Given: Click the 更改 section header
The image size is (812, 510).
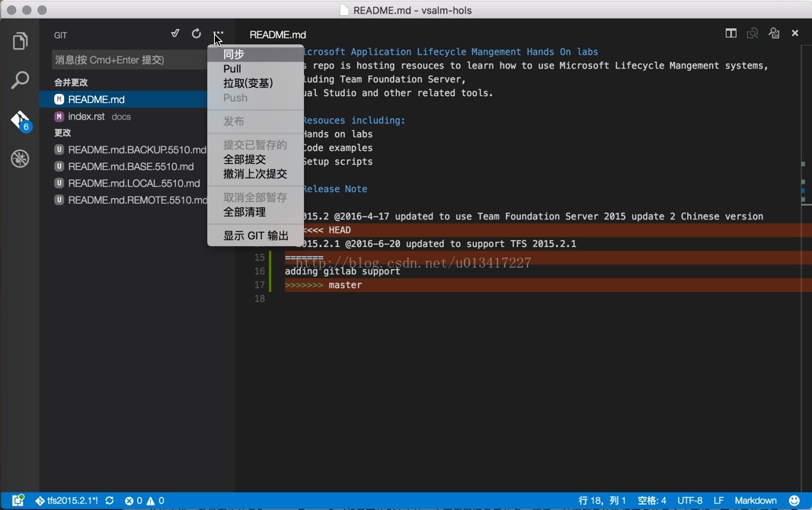Looking at the screenshot, I should (62, 133).
